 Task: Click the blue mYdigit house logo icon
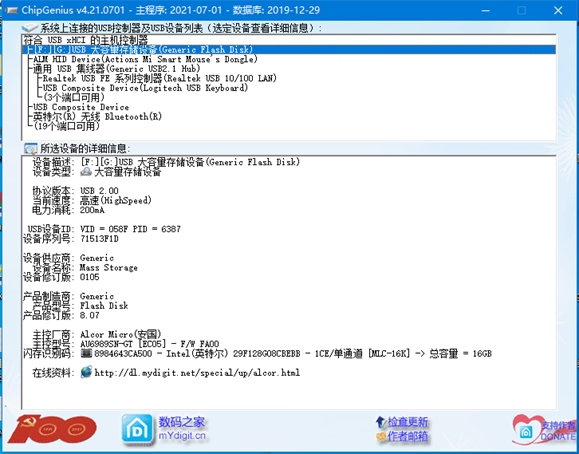point(137,429)
